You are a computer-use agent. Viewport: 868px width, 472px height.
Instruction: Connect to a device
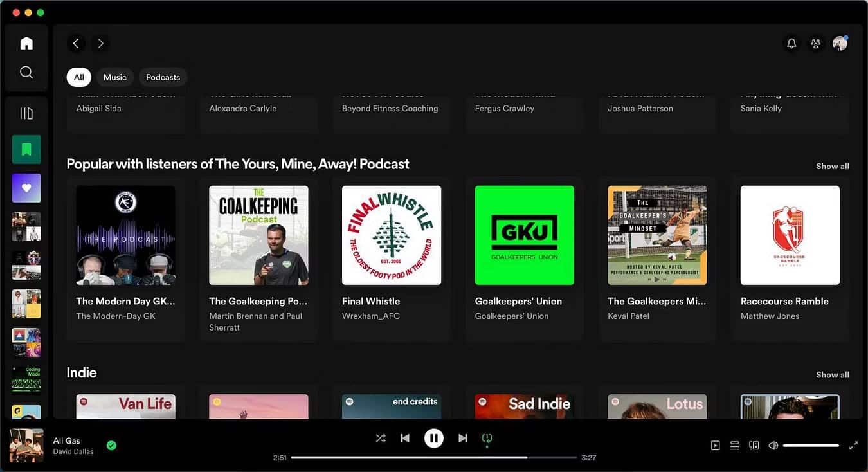coord(754,445)
